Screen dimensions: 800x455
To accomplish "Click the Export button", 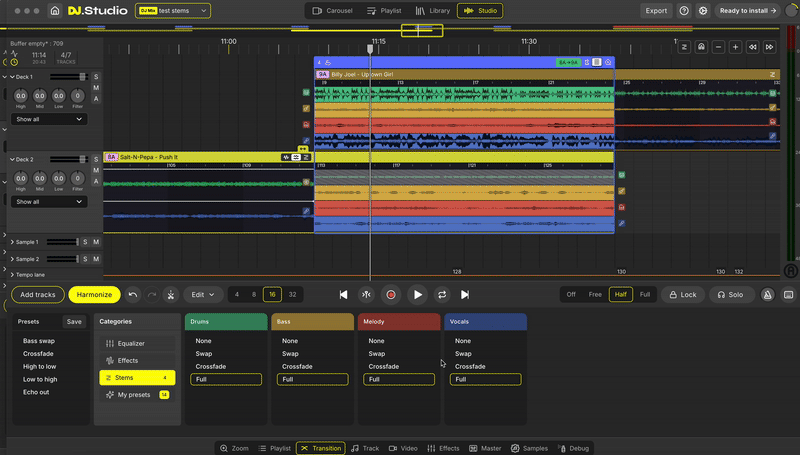I will (656, 11).
